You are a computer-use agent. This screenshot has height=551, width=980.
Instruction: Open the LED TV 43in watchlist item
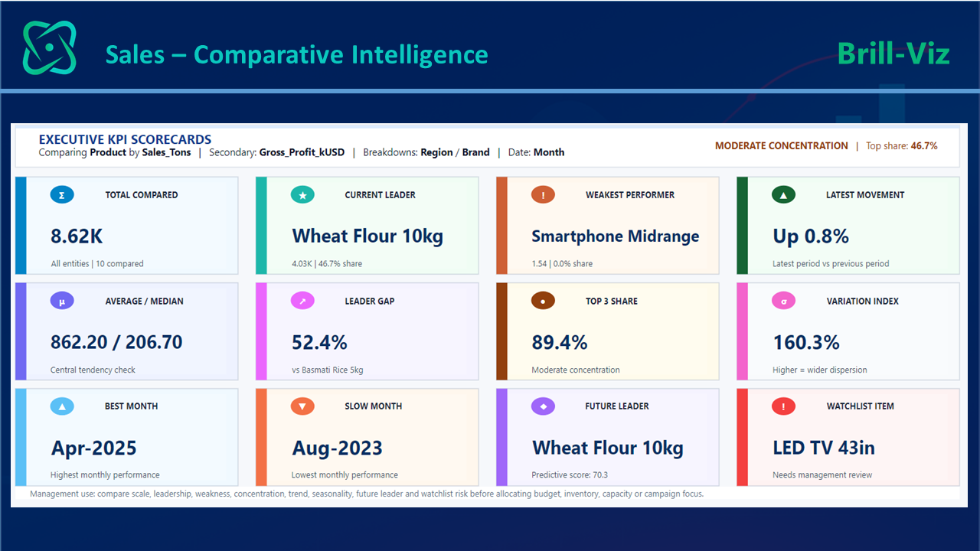(x=824, y=448)
